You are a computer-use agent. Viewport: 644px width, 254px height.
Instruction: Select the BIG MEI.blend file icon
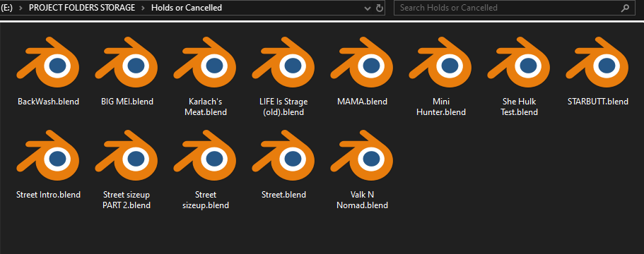click(127, 62)
